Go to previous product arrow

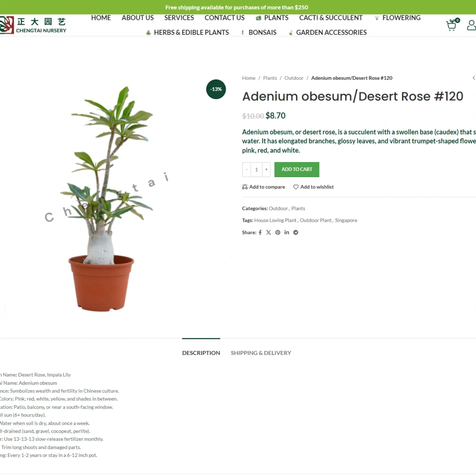click(474, 78)
